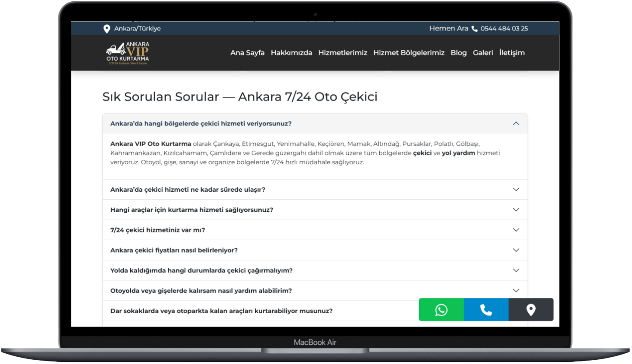Collapse the first FAQ answer via up chevron
The image size is (632, 364).
pos(516,123)
